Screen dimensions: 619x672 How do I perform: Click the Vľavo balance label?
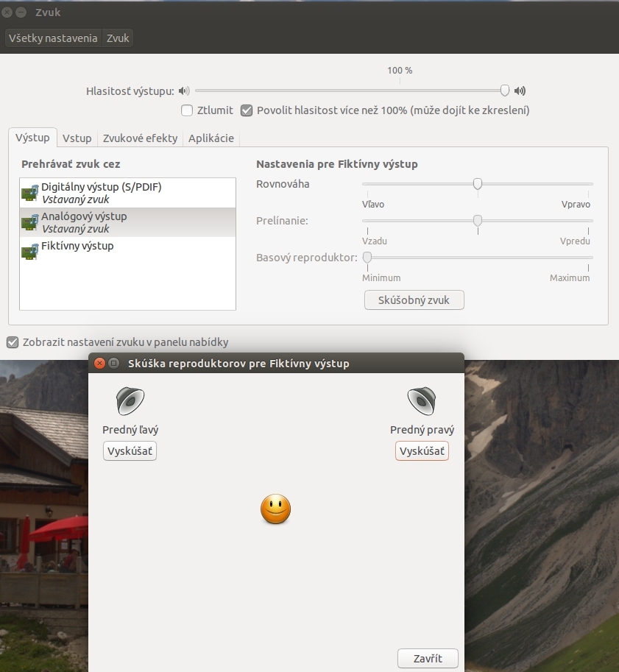point(373,205)
